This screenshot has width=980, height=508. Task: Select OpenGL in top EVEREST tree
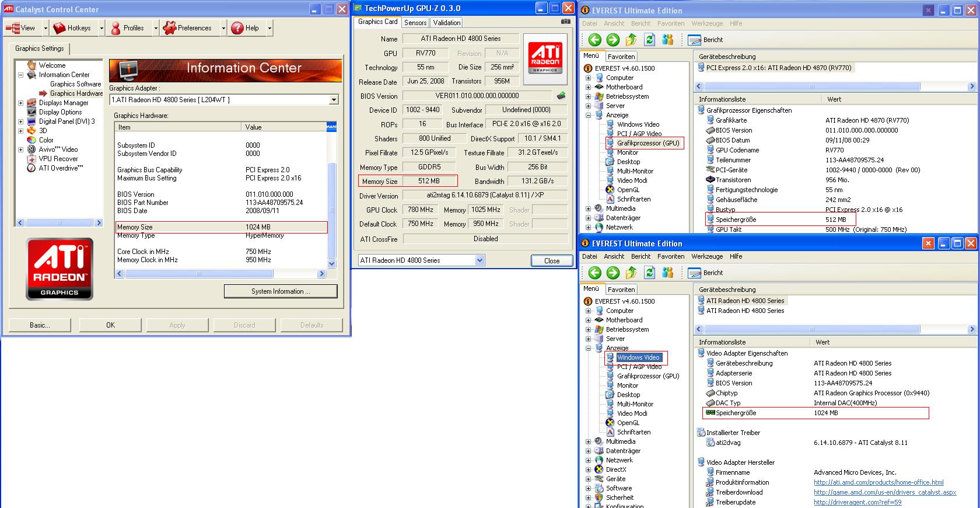628,190
